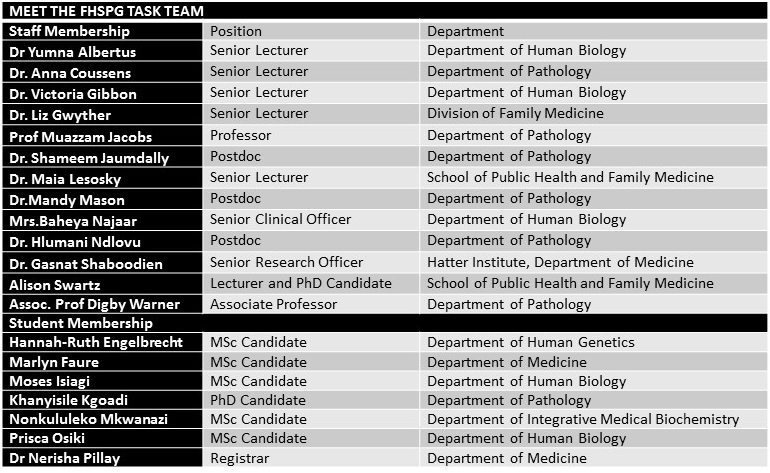Image resolution: width=770 pixels, height=473 pixels.
Task: Select the 'Associate Professor' position cell
Action: 274,304
